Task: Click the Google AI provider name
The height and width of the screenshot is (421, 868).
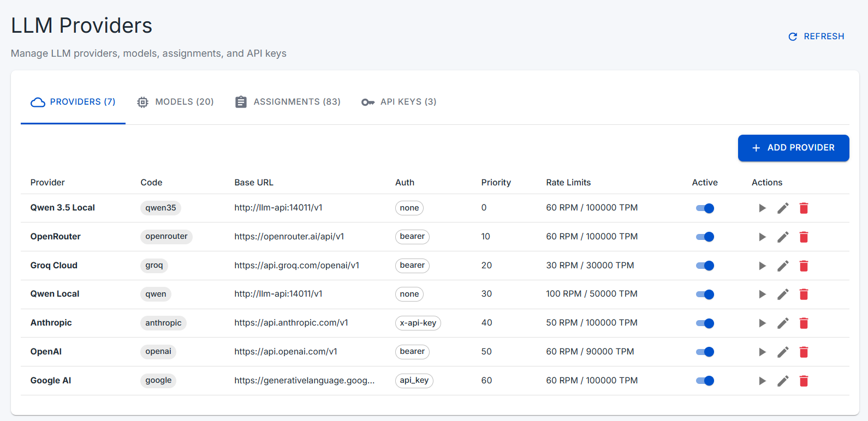Action: [51, 381]
